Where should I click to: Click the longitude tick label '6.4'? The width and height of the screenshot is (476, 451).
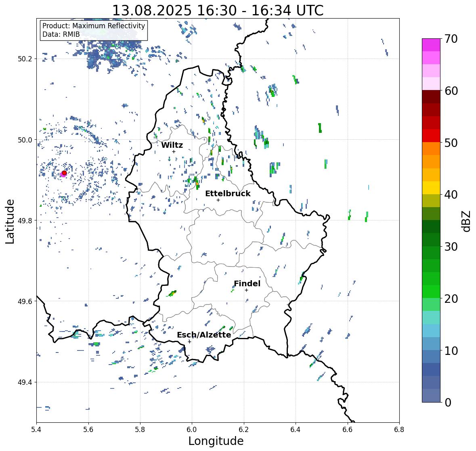point(296,430)
